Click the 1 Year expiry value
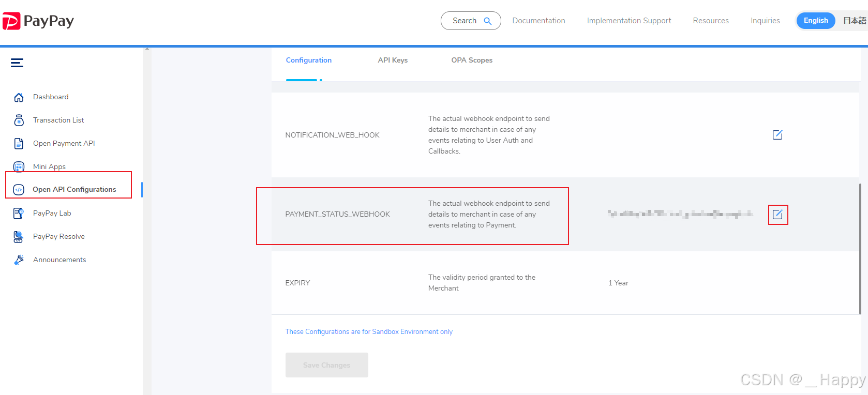 coord(618,283)
